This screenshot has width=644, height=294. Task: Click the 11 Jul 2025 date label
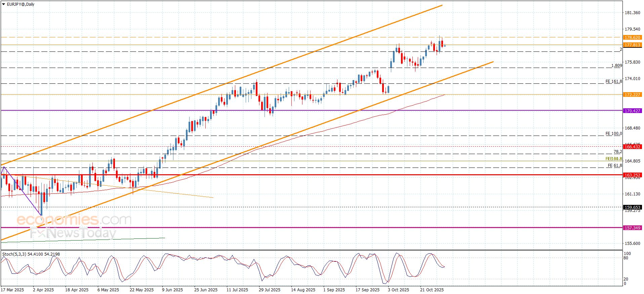(x=237, y=290)
